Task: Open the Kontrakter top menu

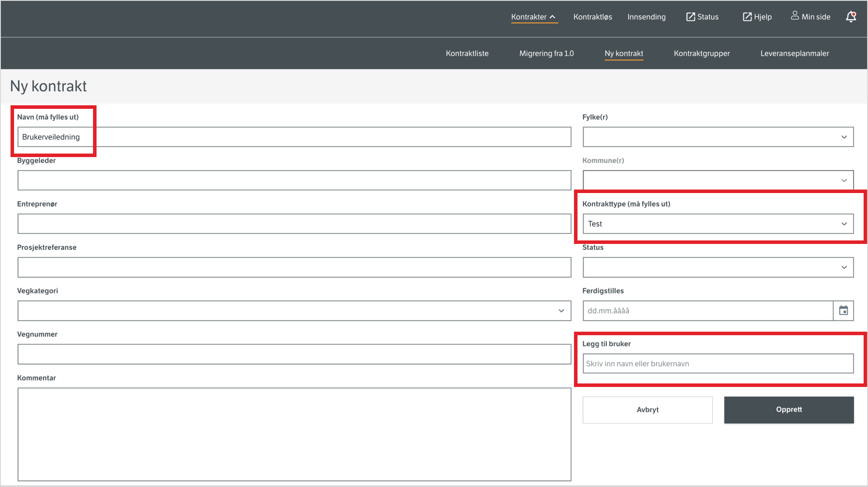Action: pos(534,17)
